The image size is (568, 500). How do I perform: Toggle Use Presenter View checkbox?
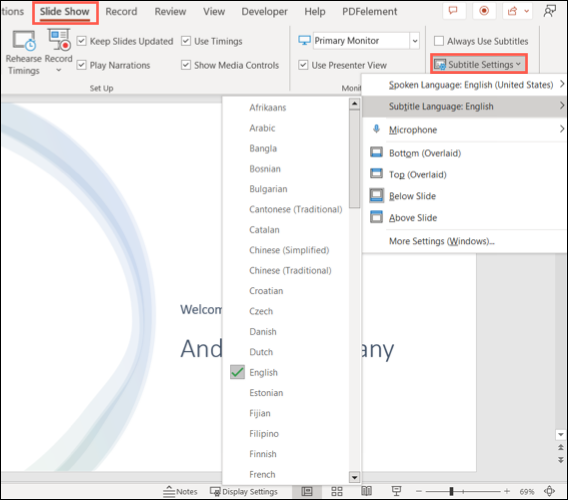(x=303, y=65)
